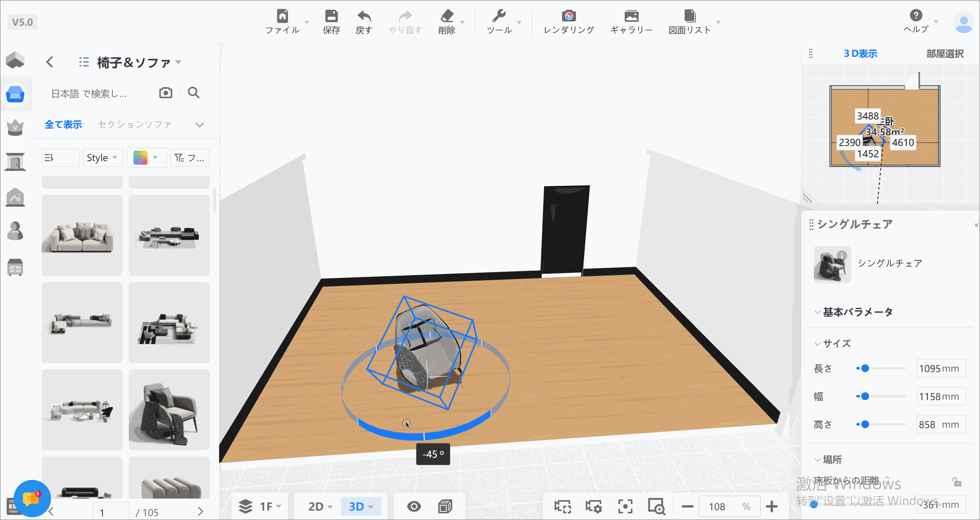Toggle the 3D cube wireframe display icon
980x520 pixels.
pos(445,506)
